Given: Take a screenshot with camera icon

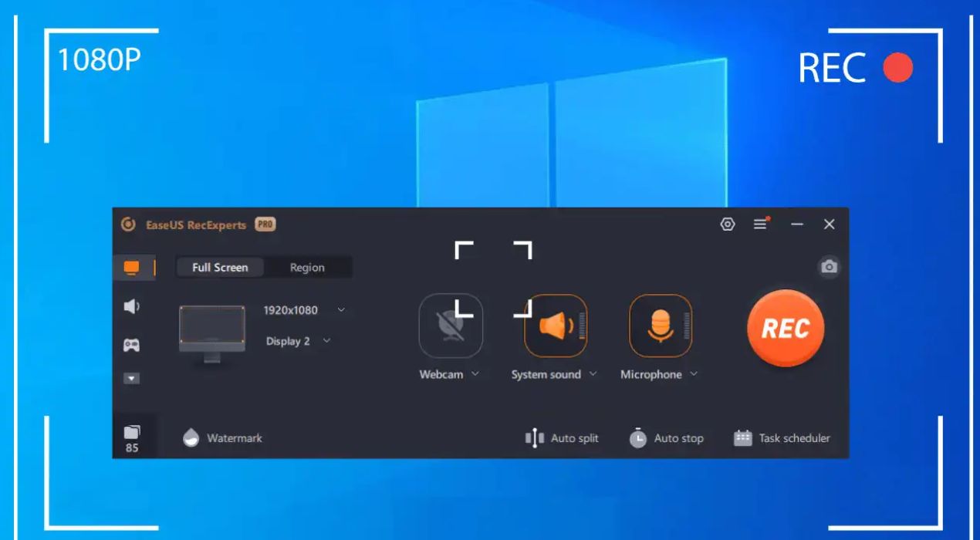Looking at the screenshot, I should click(x=829, y=267).
